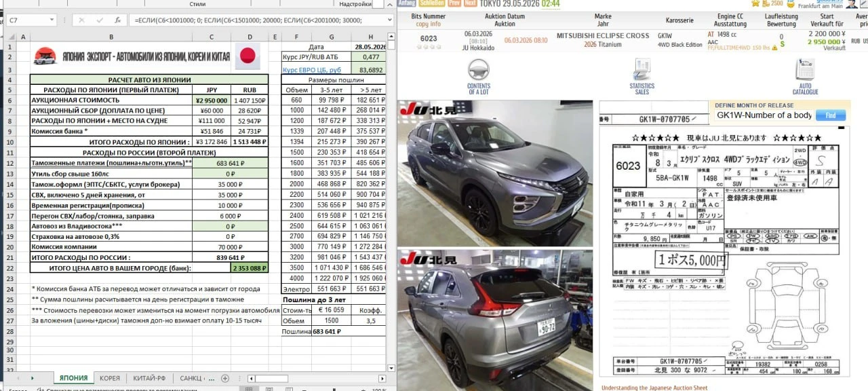Click the gold star favorites icon
The width and height of the screenshot is (868, 391).
[x=757, y=3]
